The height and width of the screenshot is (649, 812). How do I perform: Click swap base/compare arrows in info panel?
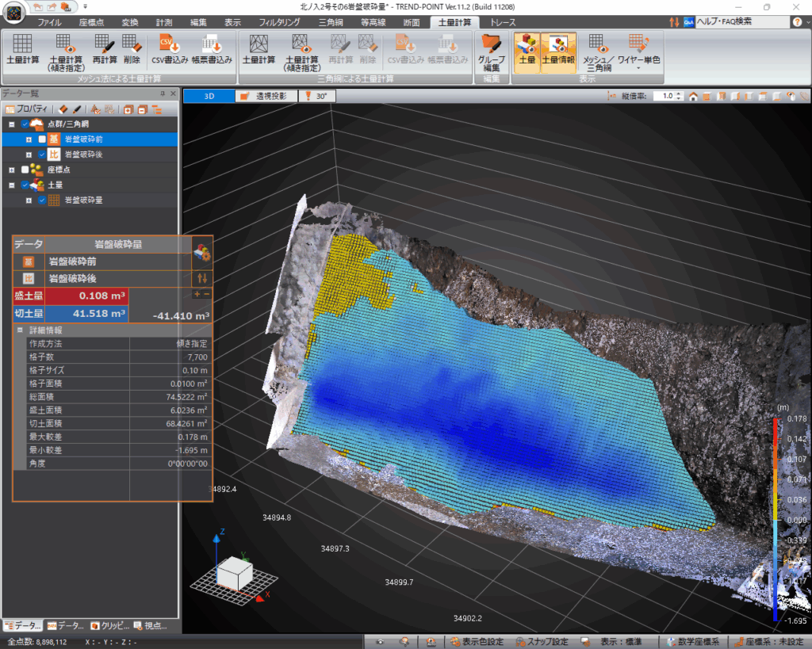click(x=202, y=278)
